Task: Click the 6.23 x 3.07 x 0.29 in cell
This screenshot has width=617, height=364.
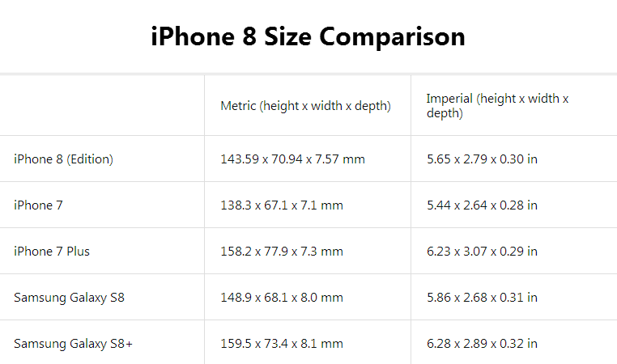Action: click(482, 252)
